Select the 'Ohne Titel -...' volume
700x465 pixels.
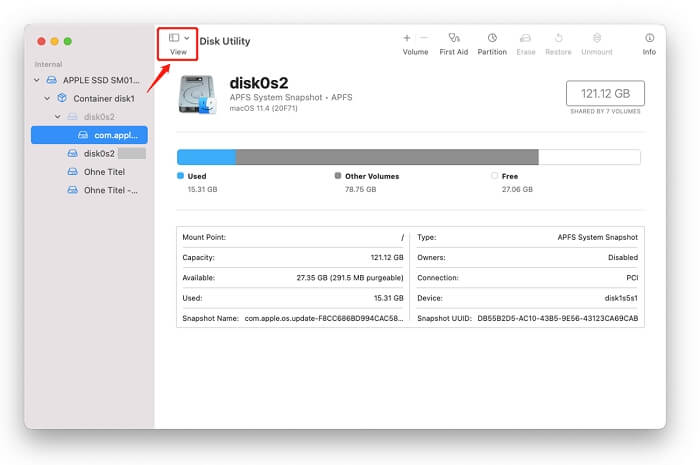click(x=90, y=190)
